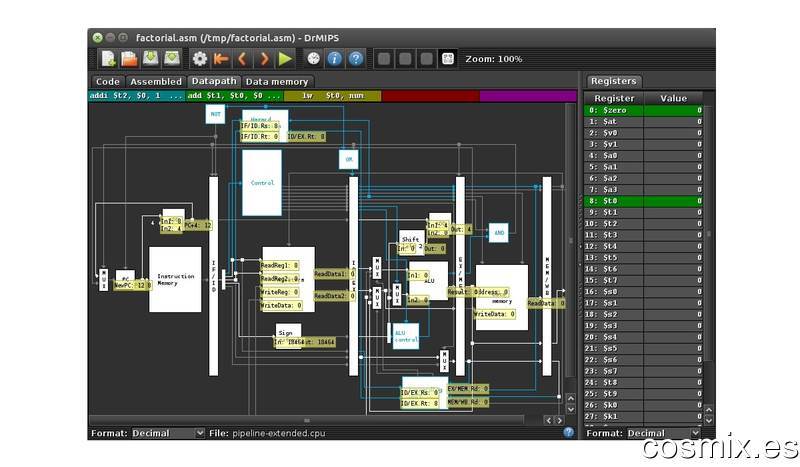Click the dark red pipeline stage bar
The image size is (800, 467).
(x=431, y=96)
